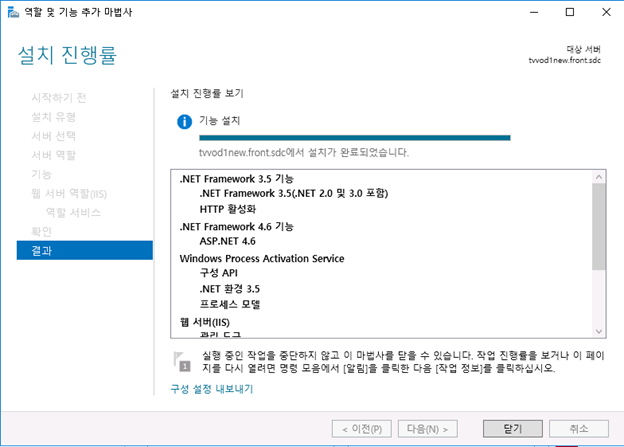Select the 시작하기 전 step
The width and height of the screenshot is (624, 447).
(x=59, y=98)
